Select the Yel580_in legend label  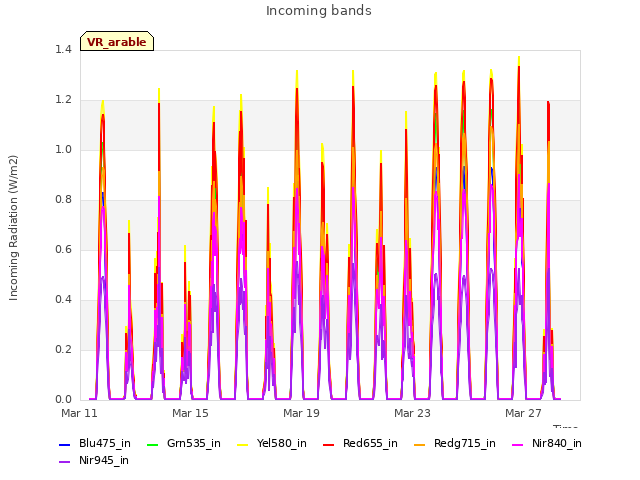[282, 444]
